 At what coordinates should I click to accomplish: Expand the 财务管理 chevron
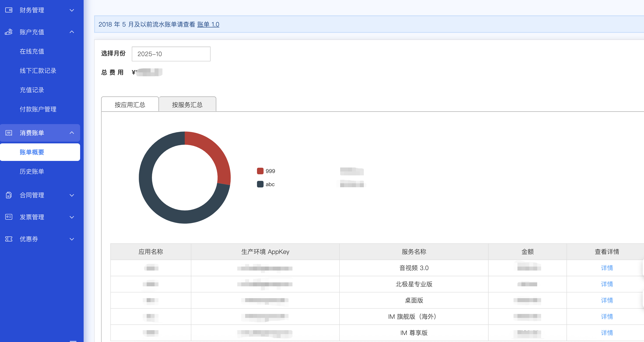pyautogui.click(x=72, y=10)
